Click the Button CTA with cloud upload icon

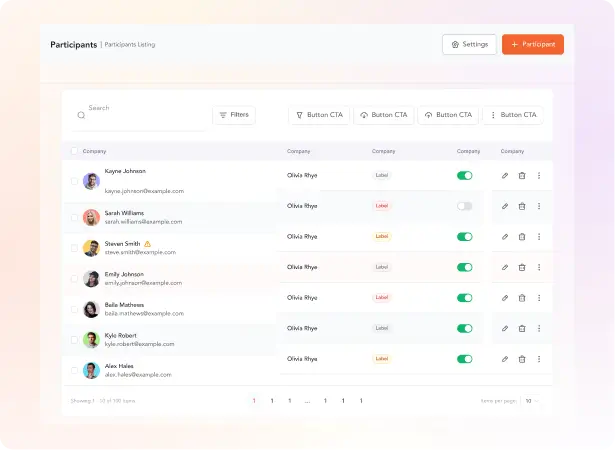point(448,115)
